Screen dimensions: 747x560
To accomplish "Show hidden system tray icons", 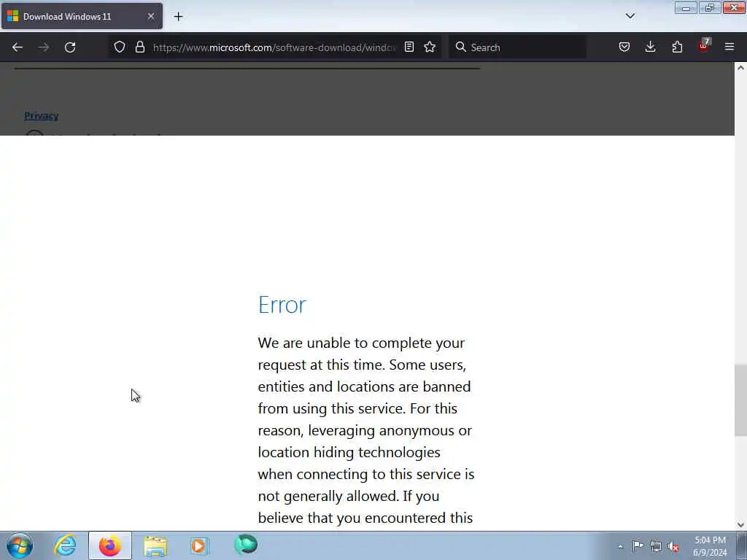I will (620, 546).
